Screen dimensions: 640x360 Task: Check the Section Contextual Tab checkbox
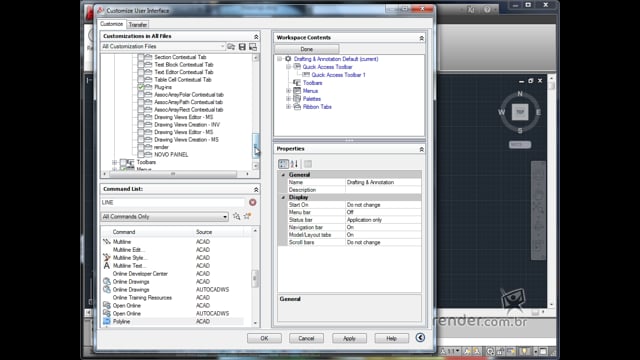(141, 57)
